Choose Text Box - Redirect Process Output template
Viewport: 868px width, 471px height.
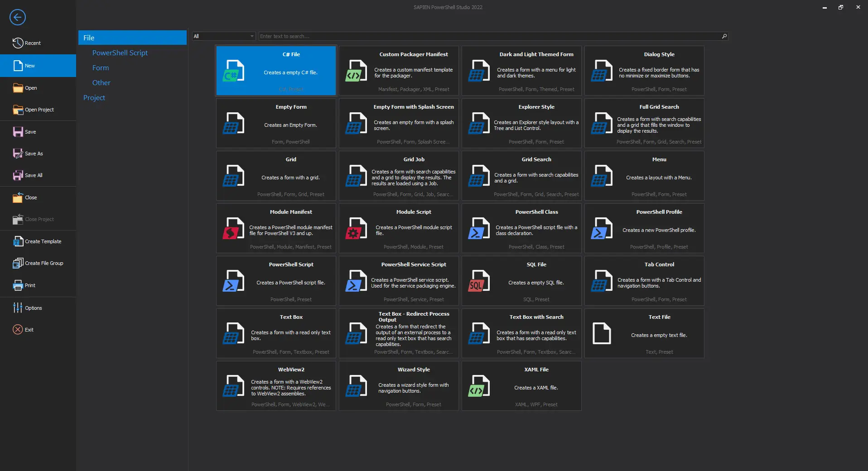pos(398,333)
